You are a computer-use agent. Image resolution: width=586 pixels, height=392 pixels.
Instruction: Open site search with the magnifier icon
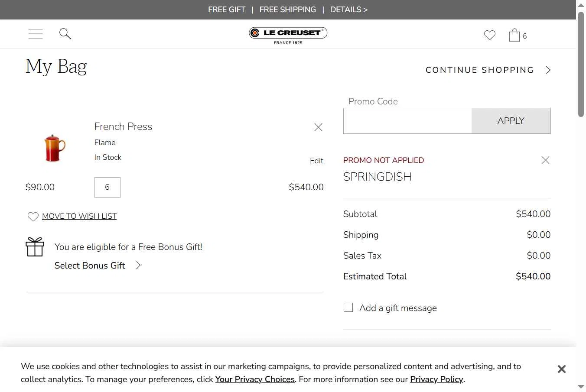(x=65, y=34)
